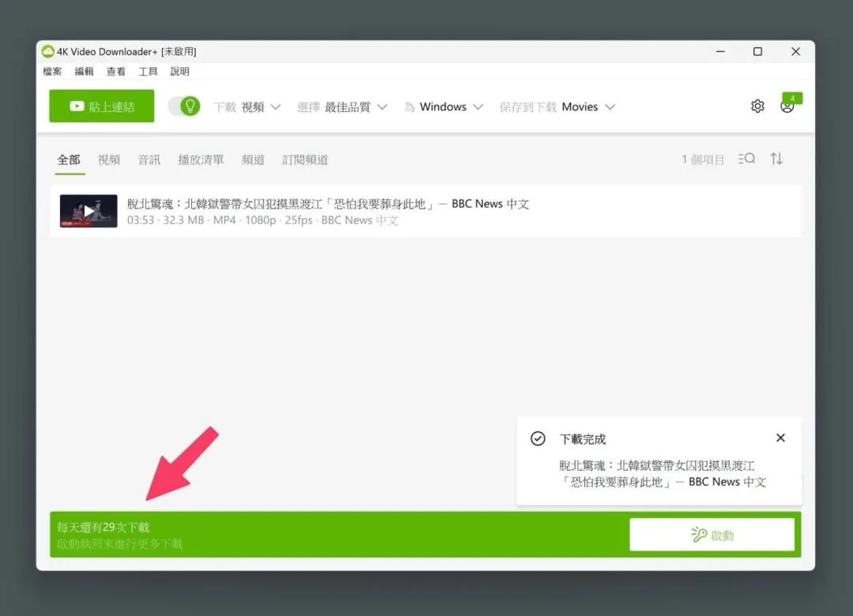Open the Movies save folder dropdown

click(557, 107)
